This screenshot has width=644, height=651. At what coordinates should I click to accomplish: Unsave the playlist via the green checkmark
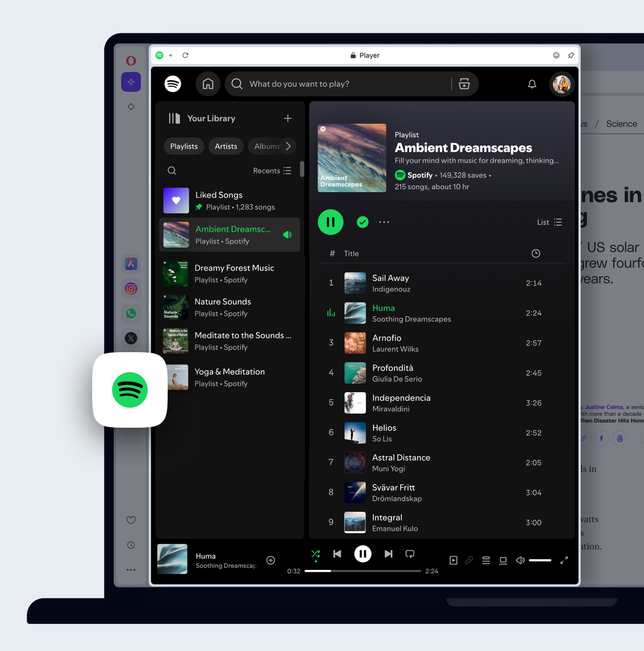pos(363,222)
